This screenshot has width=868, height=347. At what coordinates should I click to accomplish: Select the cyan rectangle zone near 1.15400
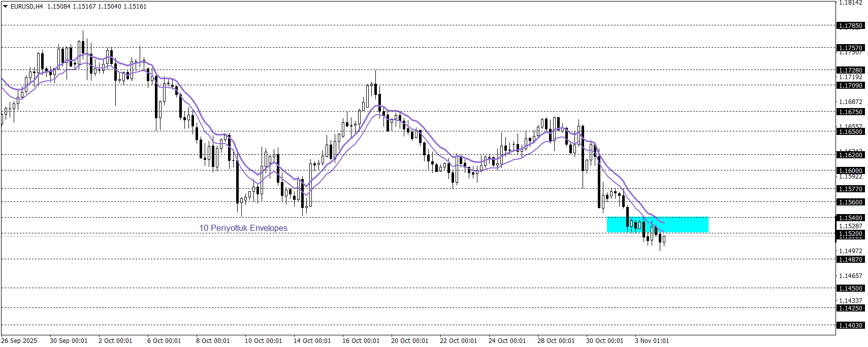(658, 225)
